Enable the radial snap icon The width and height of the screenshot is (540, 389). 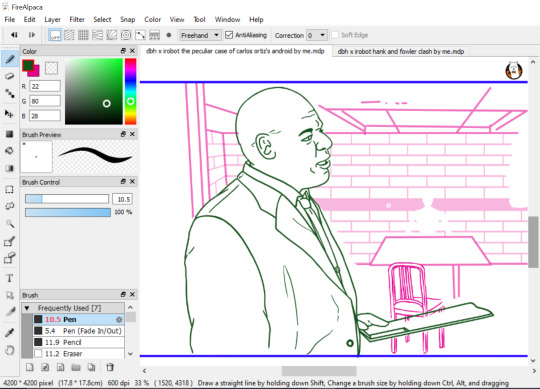(126, 35)
